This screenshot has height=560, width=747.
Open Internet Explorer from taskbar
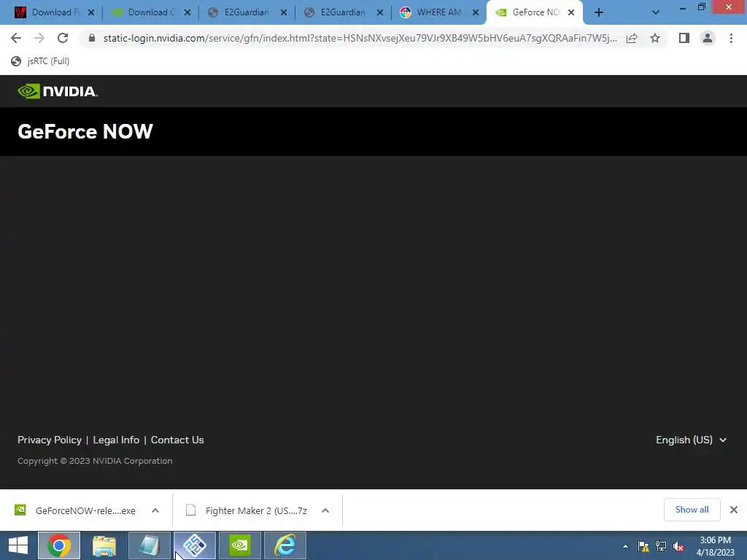coord(285,545)
